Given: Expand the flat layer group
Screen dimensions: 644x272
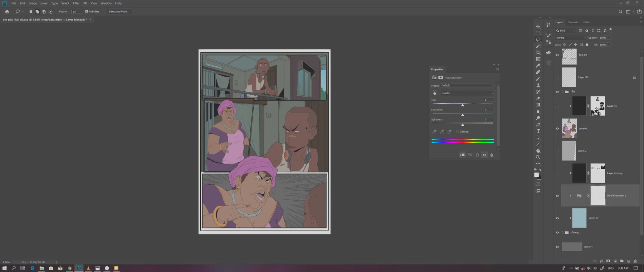Looking at the screenshot, I should coord(563,92).
